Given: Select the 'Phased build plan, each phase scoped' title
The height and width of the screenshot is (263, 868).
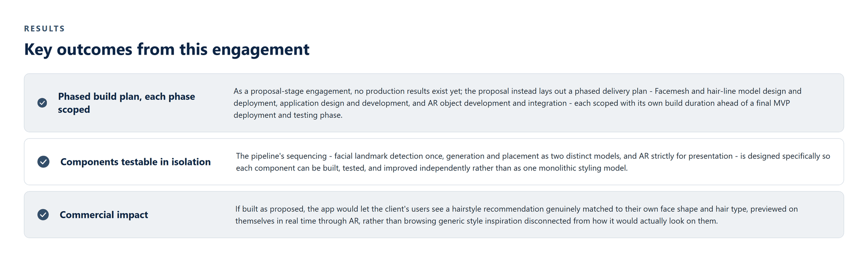Looking at the screenshot, I should tap(126, 103).
